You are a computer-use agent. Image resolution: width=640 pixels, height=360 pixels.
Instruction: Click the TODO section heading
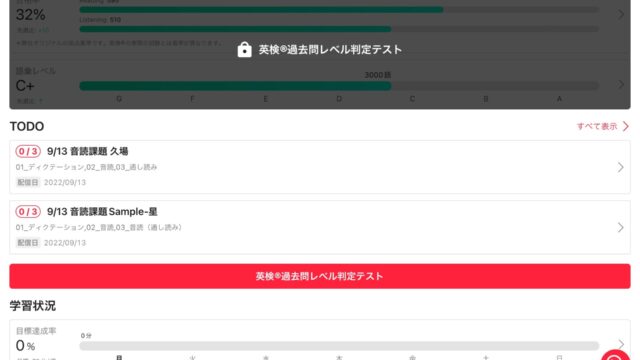(x=27, y=126)
